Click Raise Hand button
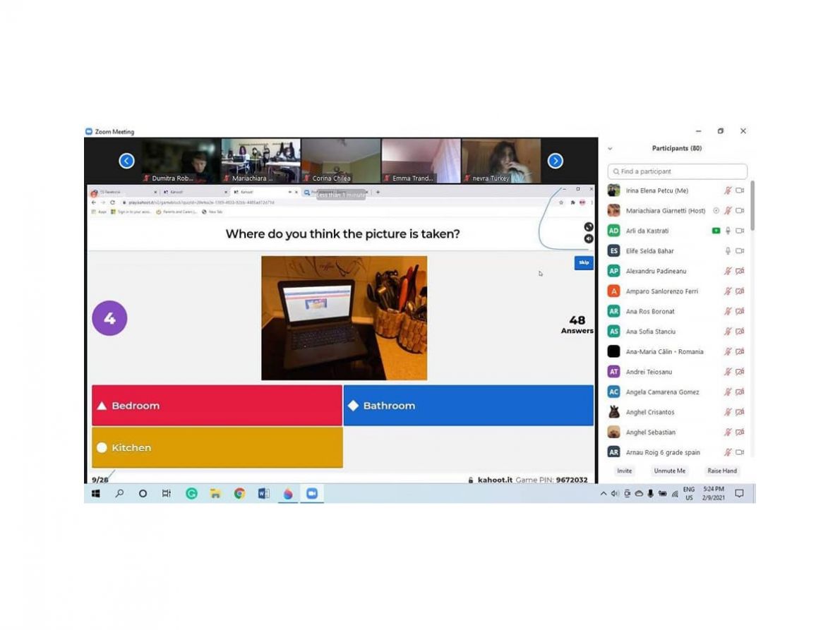This screenshot has width=840, height=630. 722,471
